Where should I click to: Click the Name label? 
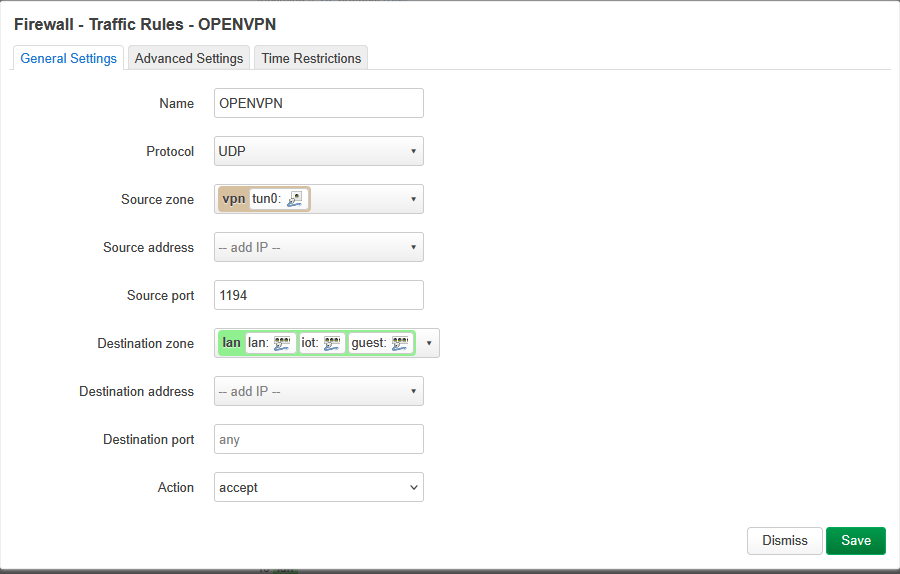pos(177,103)
